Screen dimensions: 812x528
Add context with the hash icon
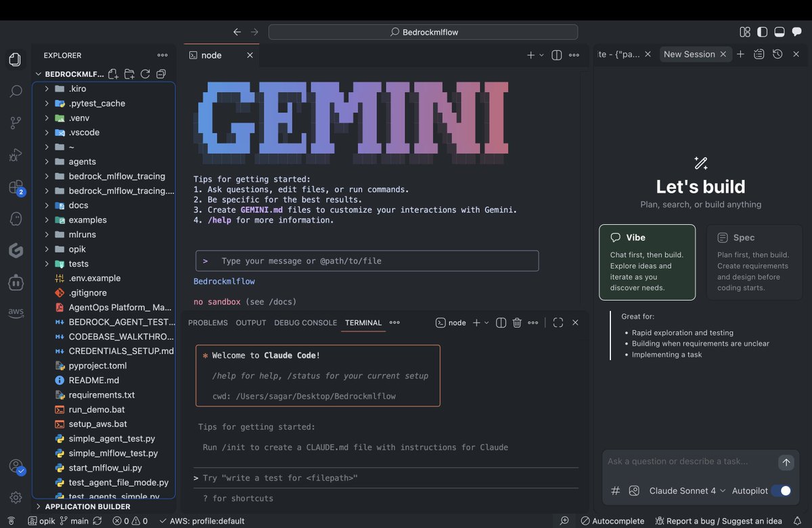(616, 491)
